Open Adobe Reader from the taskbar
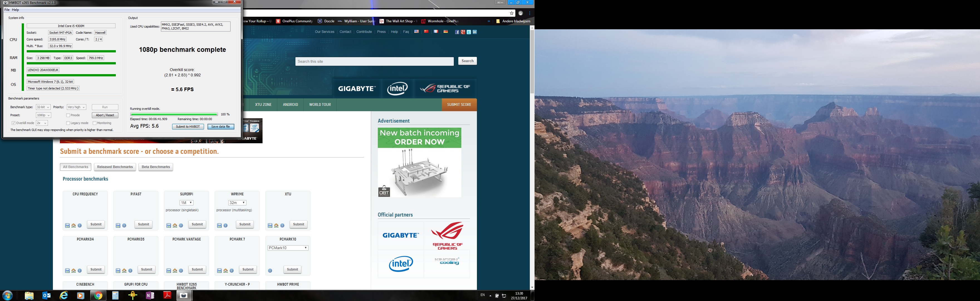The image size is (980, 301). [x=167, y=295]
